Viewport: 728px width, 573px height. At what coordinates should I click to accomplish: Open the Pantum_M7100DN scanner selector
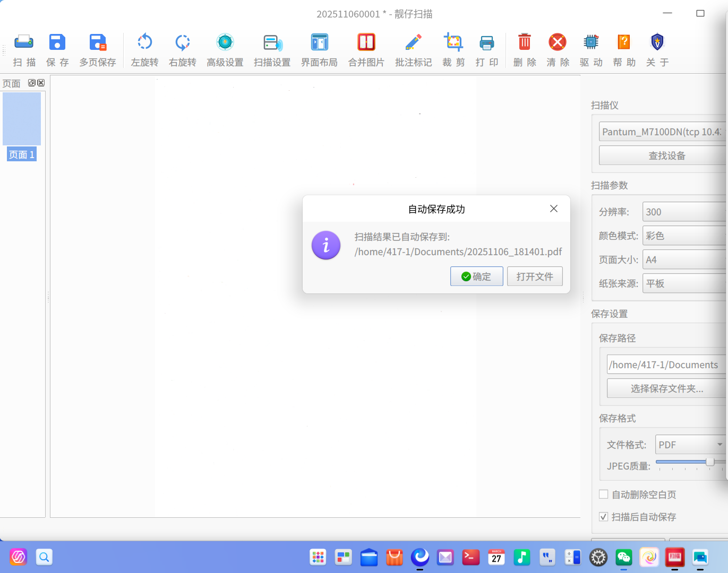pyautogui.click(x=663, y=132)
